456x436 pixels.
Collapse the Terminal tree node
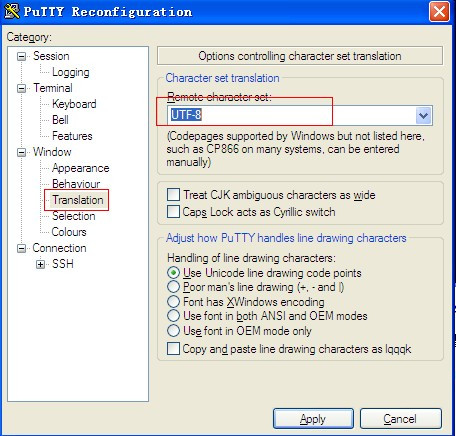(x=21, y=88)
